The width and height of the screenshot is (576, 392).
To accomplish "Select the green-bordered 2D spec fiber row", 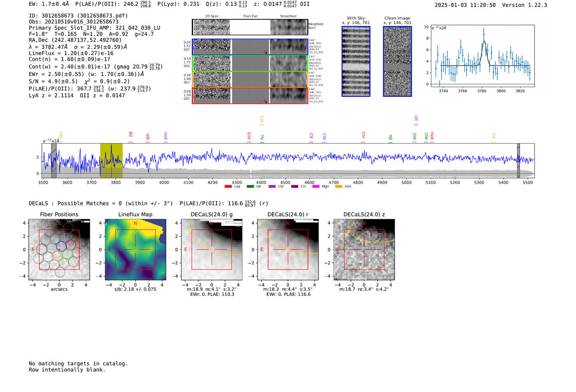I will tap(250, 63).
